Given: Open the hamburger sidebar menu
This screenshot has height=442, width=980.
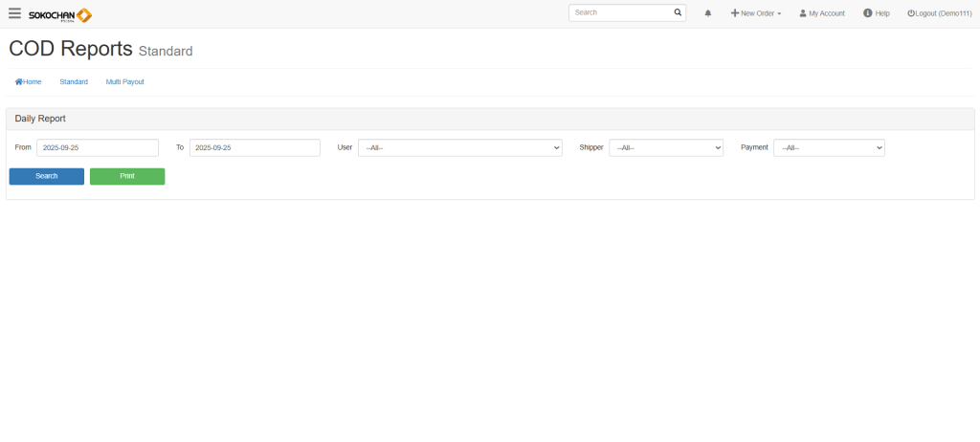Looking at the screenshot, I should (14, 13).
